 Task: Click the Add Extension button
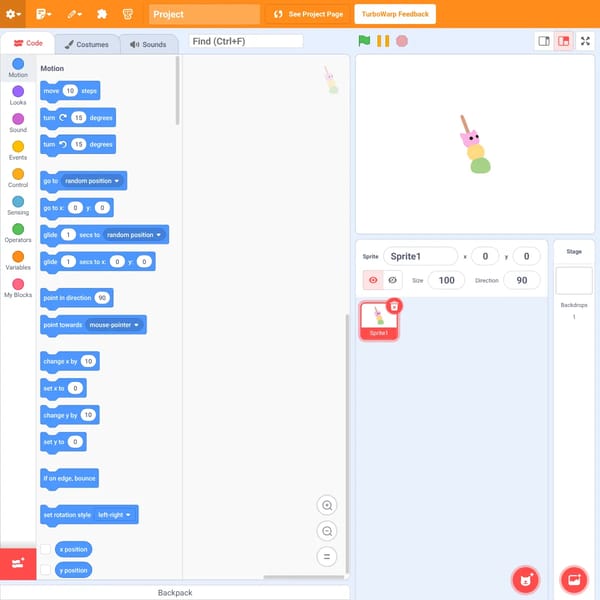[18, 564]
